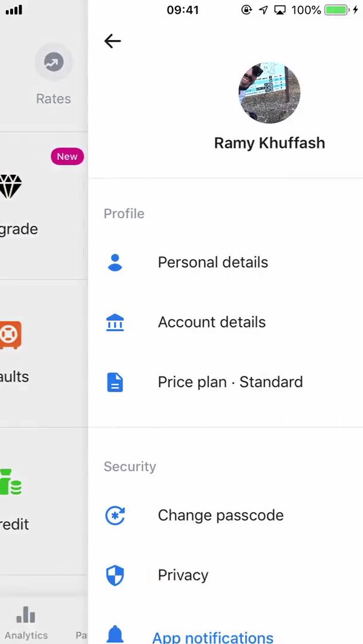Click the bell icon for App notifications

tap(115, 634)
